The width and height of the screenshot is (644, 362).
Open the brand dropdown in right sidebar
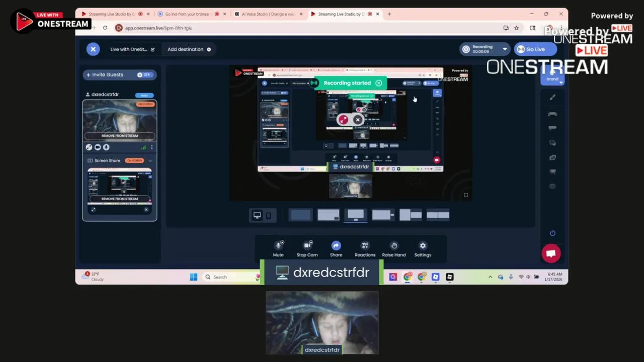552,76
